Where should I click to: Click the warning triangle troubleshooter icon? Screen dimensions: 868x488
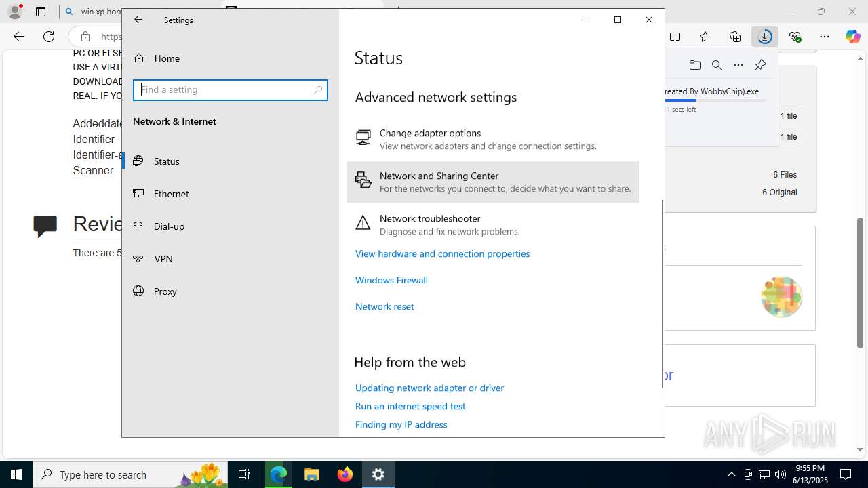tap(363, 222)
